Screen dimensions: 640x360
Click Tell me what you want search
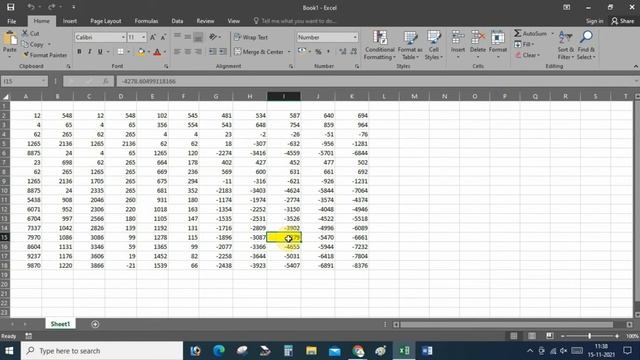point(295,21)
